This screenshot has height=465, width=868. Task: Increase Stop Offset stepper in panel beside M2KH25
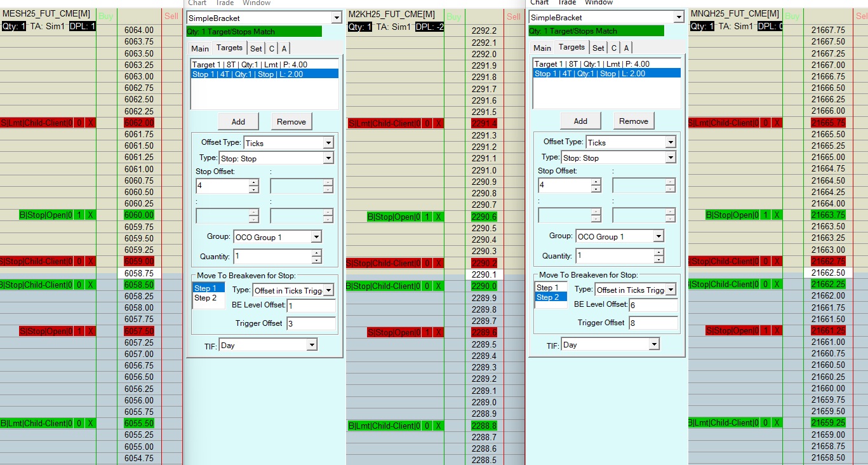[254, 183]
